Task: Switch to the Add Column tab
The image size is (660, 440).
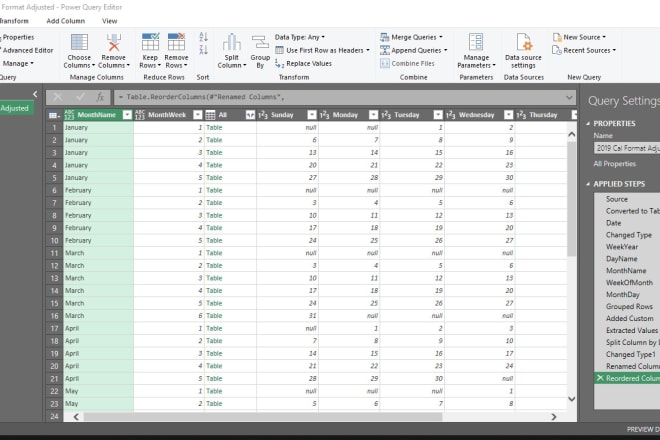Action: [66, 21]
